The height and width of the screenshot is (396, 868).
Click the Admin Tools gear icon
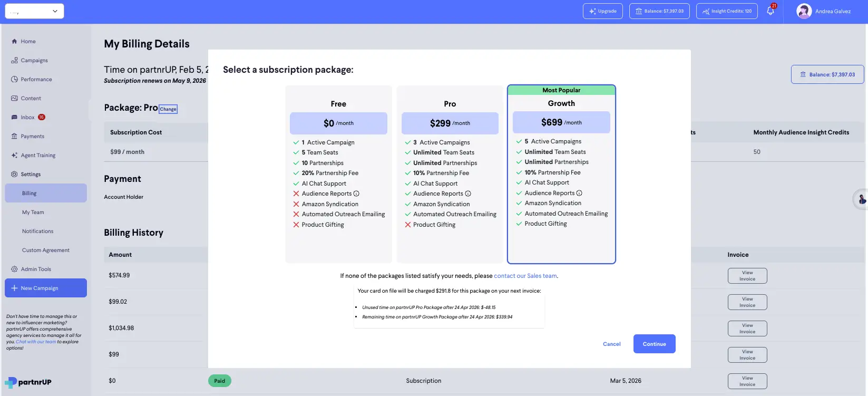coord(14,269)
